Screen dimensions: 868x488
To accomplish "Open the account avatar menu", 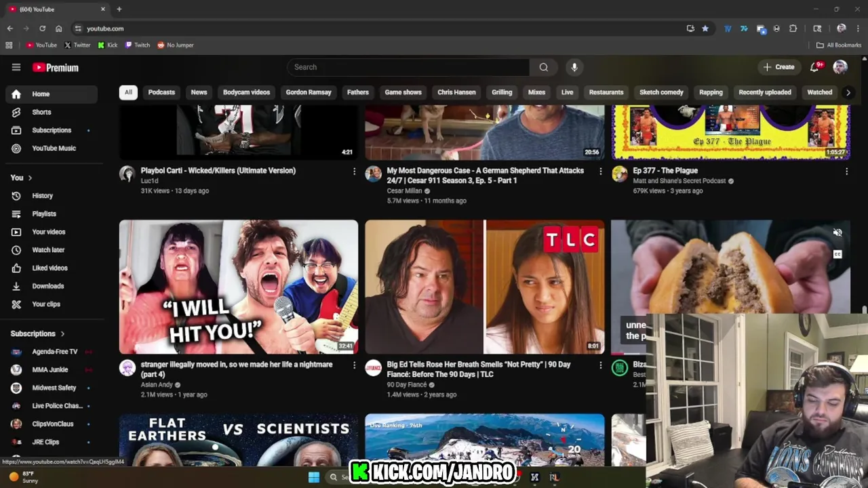I will [840, 66].
